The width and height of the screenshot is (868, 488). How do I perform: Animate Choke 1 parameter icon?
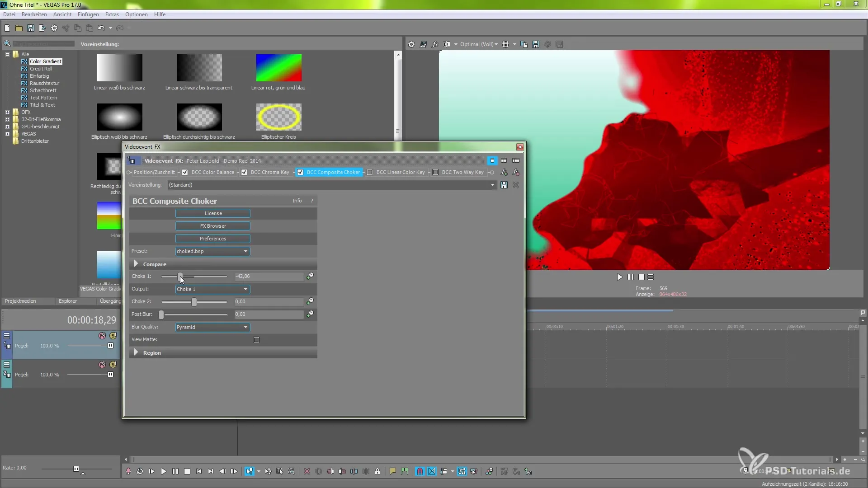point(310,276)
